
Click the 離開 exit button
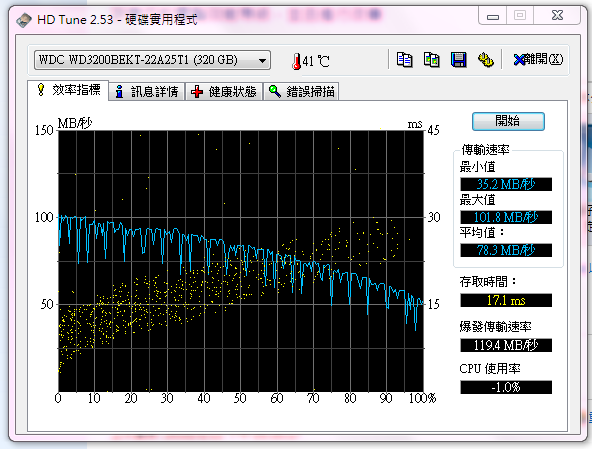click(x=538, y=59)
